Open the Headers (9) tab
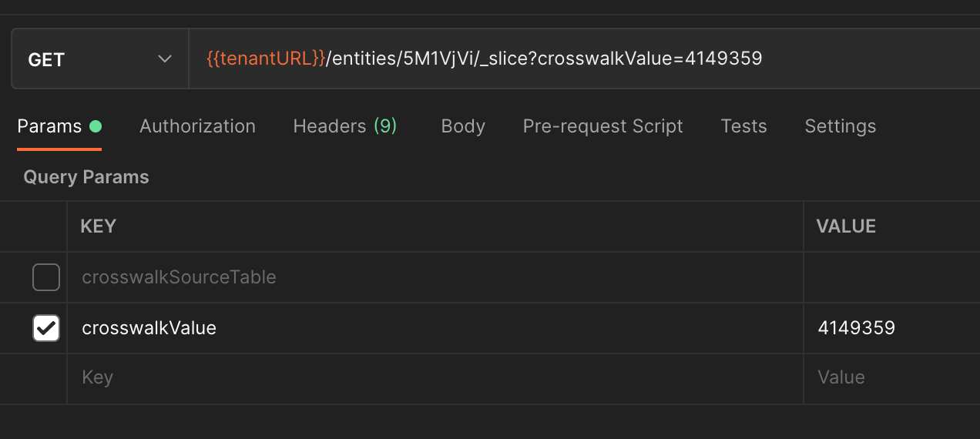Image resolution: width=980 pixels, height=439 pixels. click(x=344, y=126)
